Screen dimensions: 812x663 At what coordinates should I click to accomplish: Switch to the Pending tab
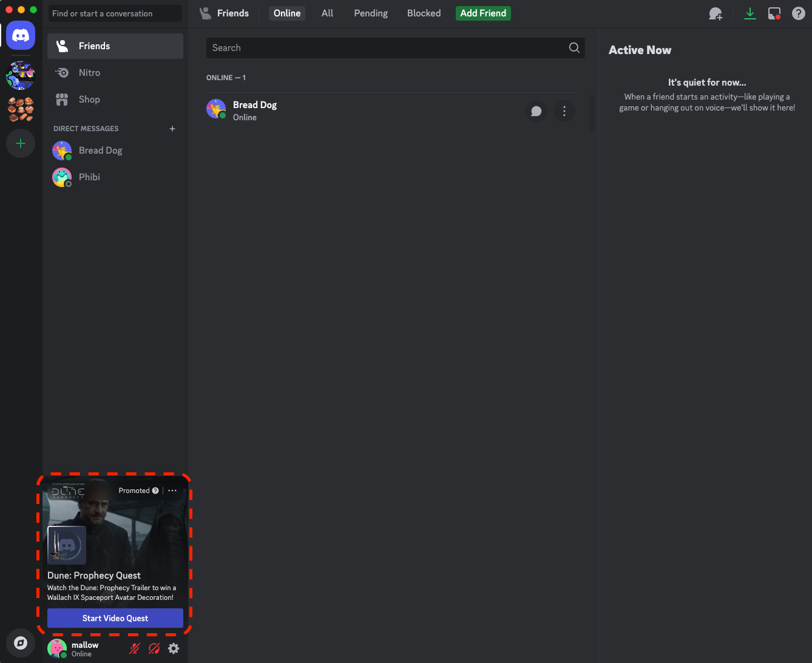pyautogui.click(x=370, y=13)
